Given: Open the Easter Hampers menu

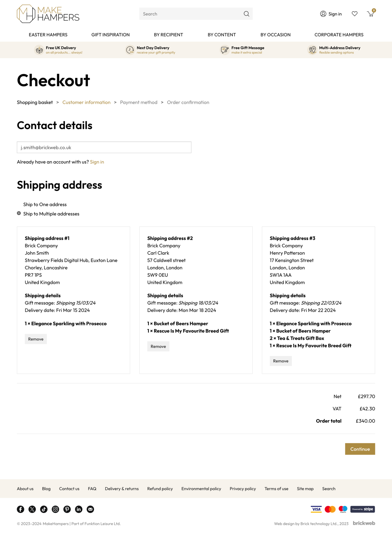Looking at the screenshot, I should [48, 35].
